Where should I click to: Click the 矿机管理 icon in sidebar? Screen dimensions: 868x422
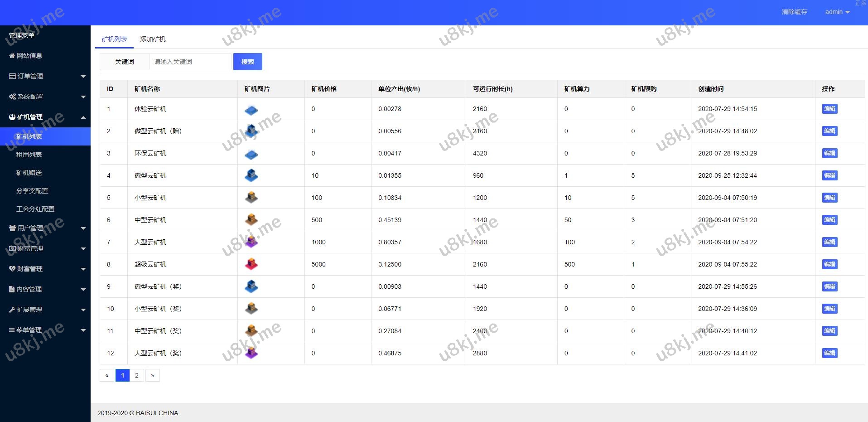point(12,117)
